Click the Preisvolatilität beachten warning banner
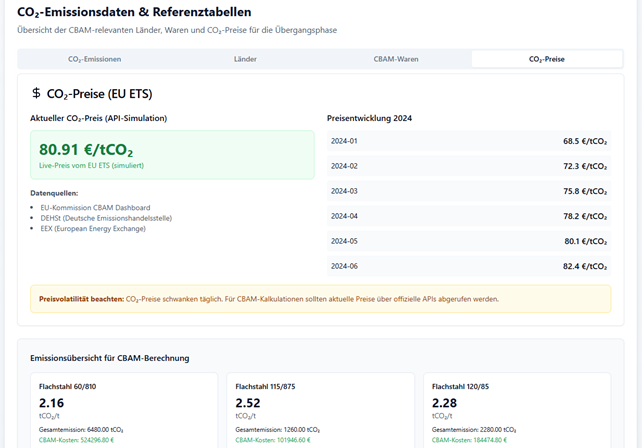Screen dimensions: 642x448 tap(320, 299)
